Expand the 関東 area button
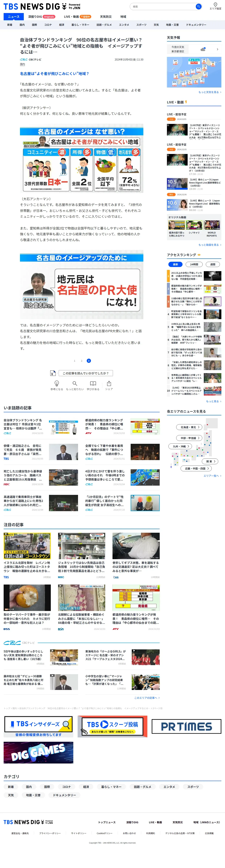Viewport: 225px width, 868px height. point(210,461)
